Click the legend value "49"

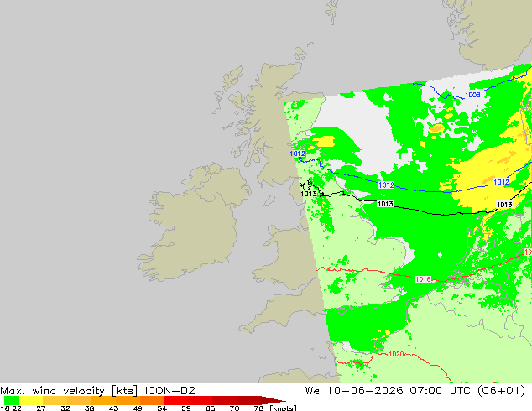click(138, 408)
